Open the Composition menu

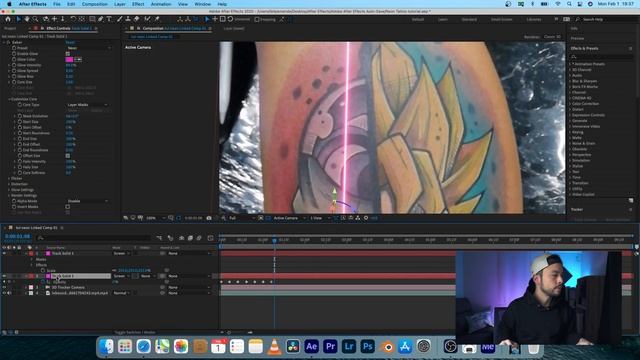tap(95, 4)
